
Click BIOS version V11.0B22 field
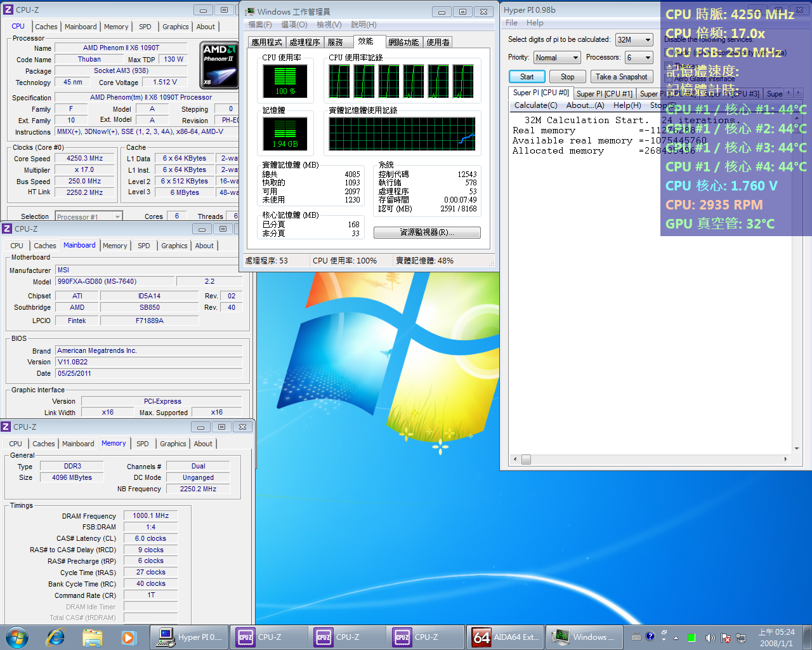[149, 362]
